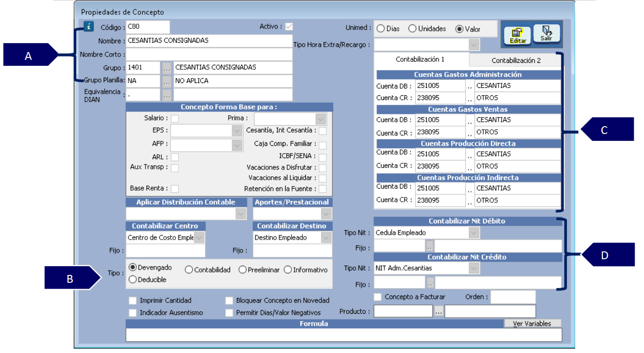The image size is (644, 353).
Task: Toggle the Activo checkbox
Action: [x=289, y=27]
